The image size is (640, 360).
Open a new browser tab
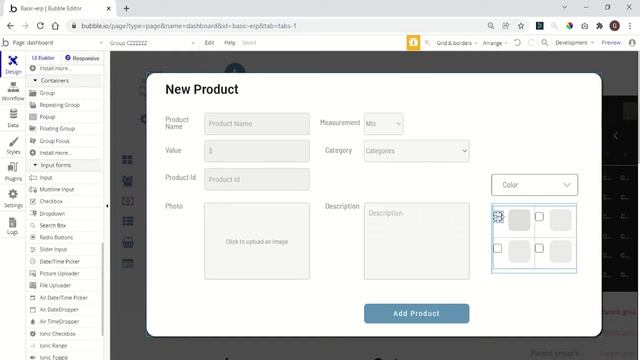(127, 8)
